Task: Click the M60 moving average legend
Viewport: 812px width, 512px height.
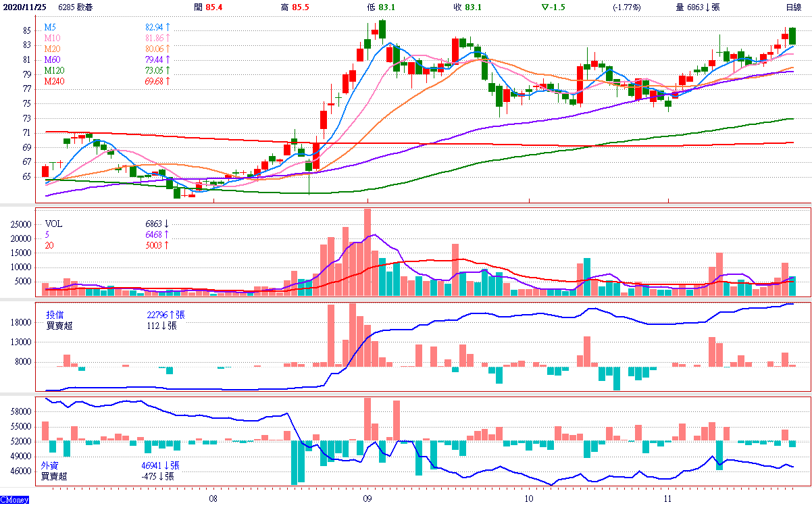Action: pyautogui.click(x=52, y=59)
